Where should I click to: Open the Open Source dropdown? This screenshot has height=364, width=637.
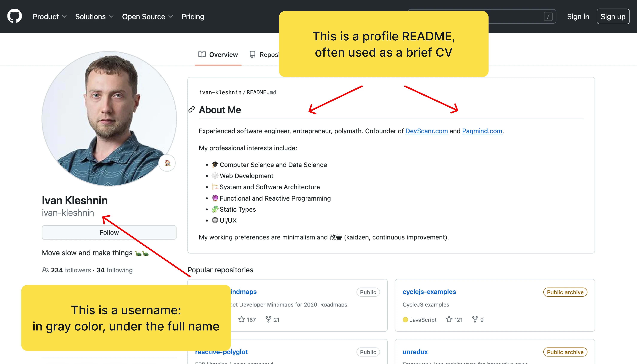tap(147, 16)
